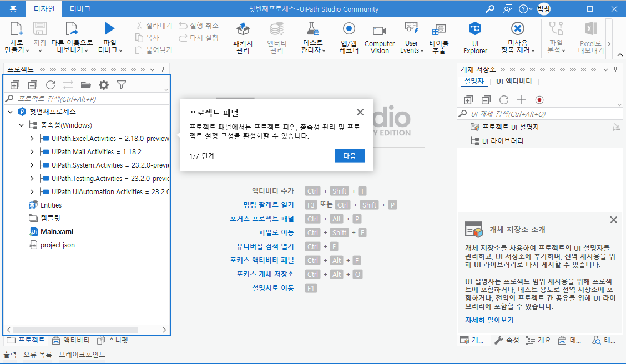Expand UiPath.System.Activities dependency
The height and width of the screenshot is (364, 626).
32,165
